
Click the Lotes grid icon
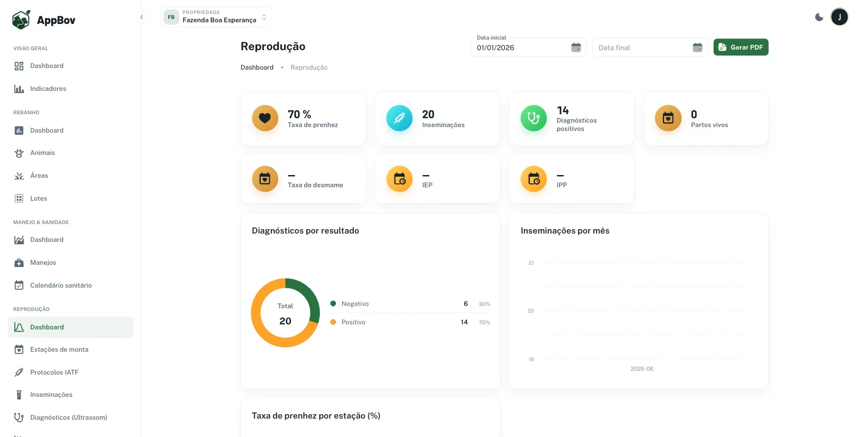coord(19,198)
